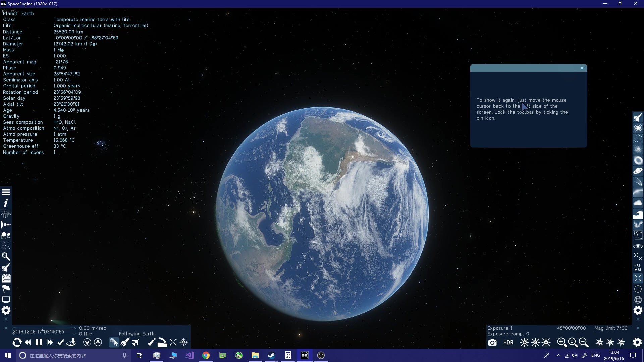644x362 pixels.
Task: Select the bookmark/flag tool
Action: tap(6, 289)
